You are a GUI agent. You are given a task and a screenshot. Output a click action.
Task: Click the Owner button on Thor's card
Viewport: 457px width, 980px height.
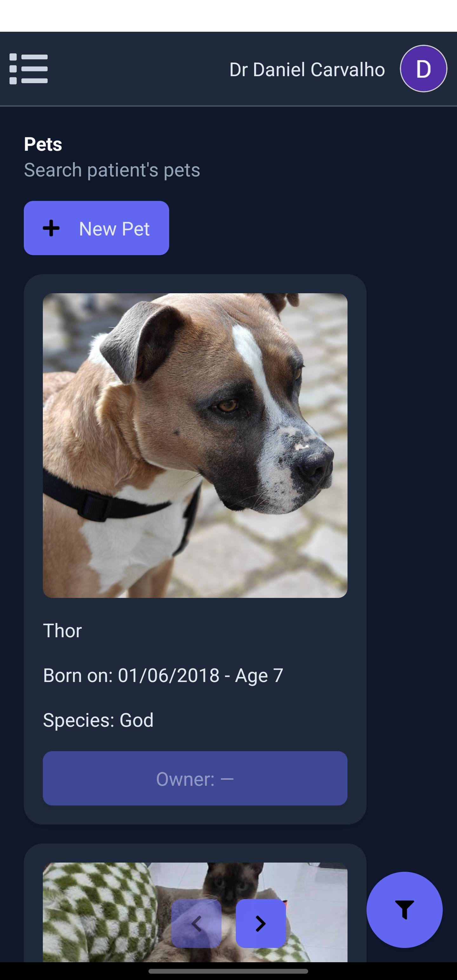pyautogui.click(x=195, y=778)
